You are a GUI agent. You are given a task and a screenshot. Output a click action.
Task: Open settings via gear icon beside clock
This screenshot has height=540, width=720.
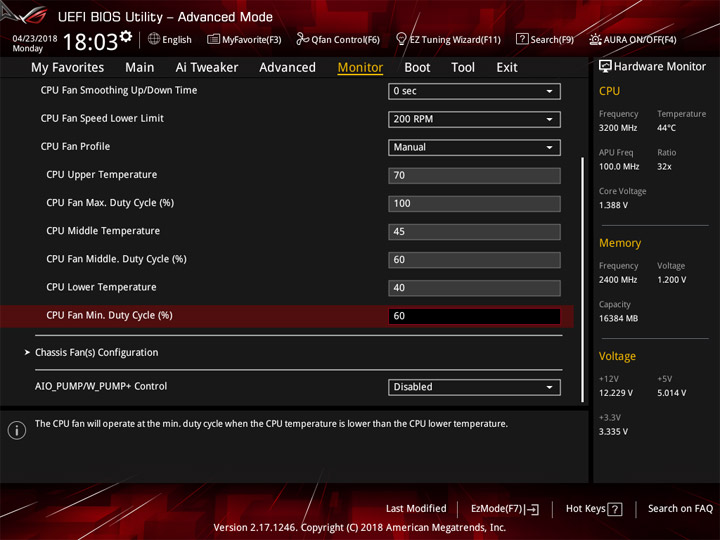[x=126, y=36]
